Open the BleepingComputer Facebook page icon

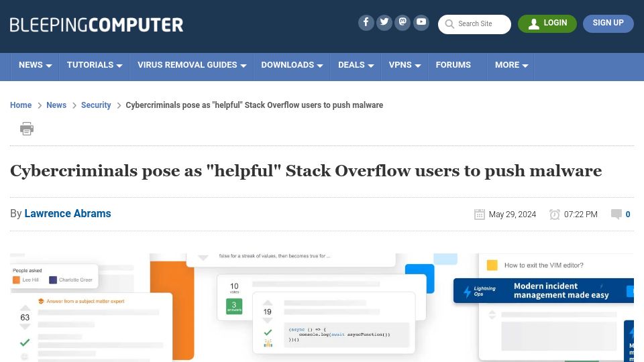click(366, 23)
